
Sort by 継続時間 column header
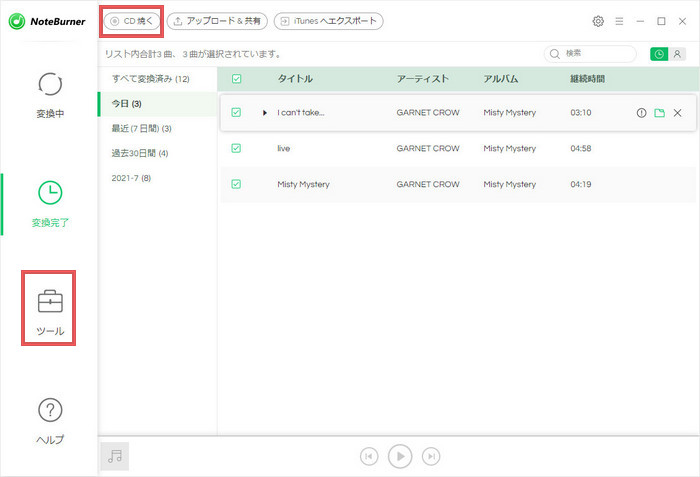(x=588, y=79)
